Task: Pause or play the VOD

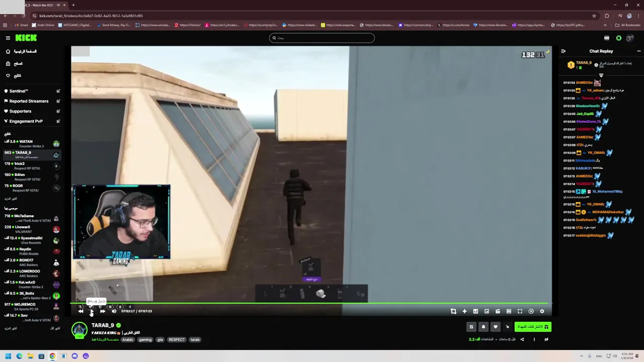Action: (91, 311)
